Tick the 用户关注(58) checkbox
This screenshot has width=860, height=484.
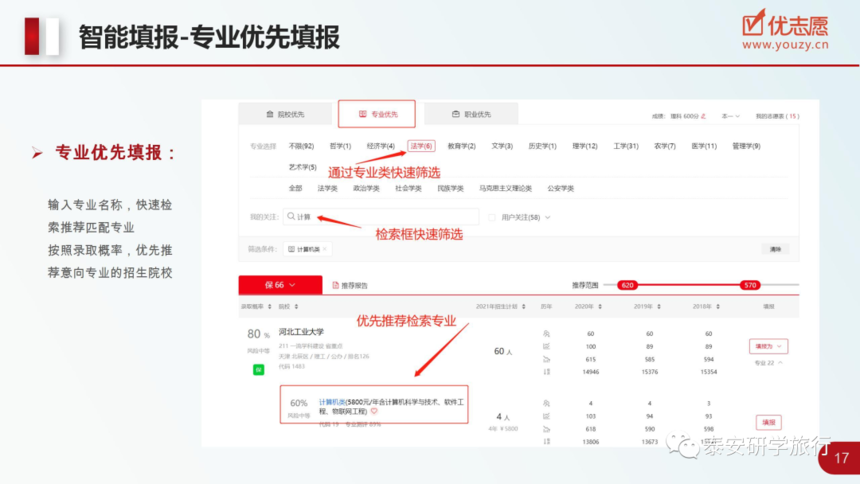tap(491, 217)
